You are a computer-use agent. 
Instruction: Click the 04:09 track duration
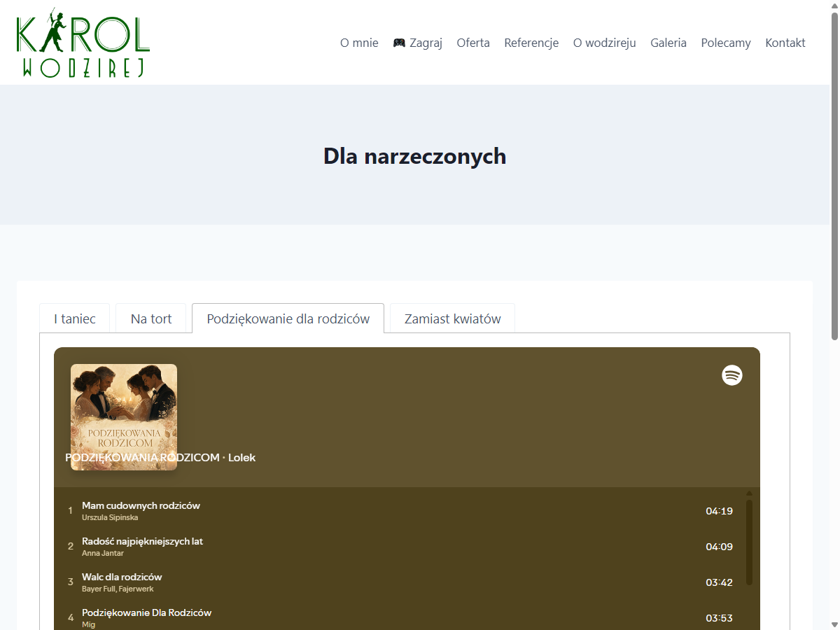pyautogui.click(x=719, y=547)
